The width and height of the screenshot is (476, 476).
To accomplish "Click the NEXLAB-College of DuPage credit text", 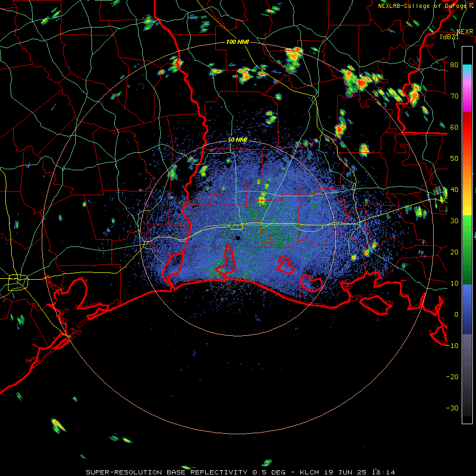I will (422, 6).
